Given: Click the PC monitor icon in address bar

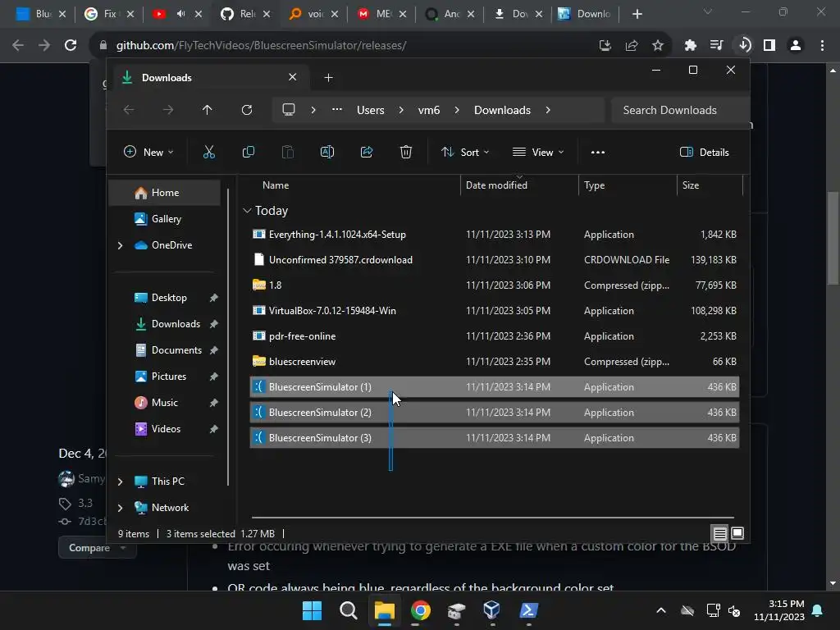Looking at the screenshot, I should point(289,109).
